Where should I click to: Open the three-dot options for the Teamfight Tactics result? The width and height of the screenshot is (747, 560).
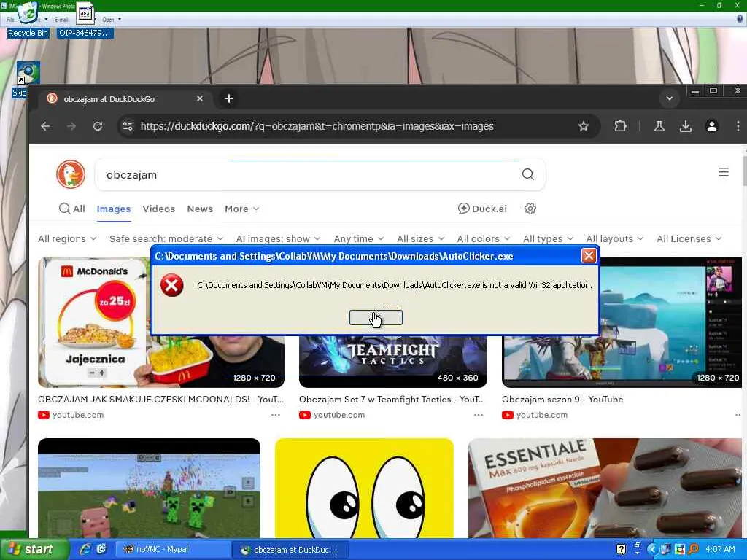click(x=479, y=415)
